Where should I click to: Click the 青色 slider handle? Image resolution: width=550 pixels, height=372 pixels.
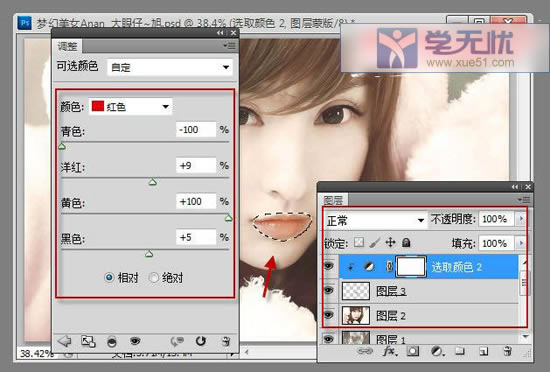click(62, 146)
